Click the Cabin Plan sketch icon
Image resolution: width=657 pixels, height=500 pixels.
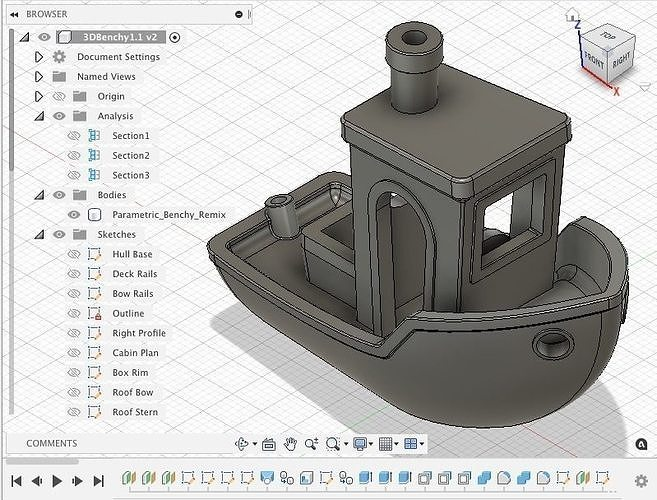pyautogui.click(x=95, y=353)
